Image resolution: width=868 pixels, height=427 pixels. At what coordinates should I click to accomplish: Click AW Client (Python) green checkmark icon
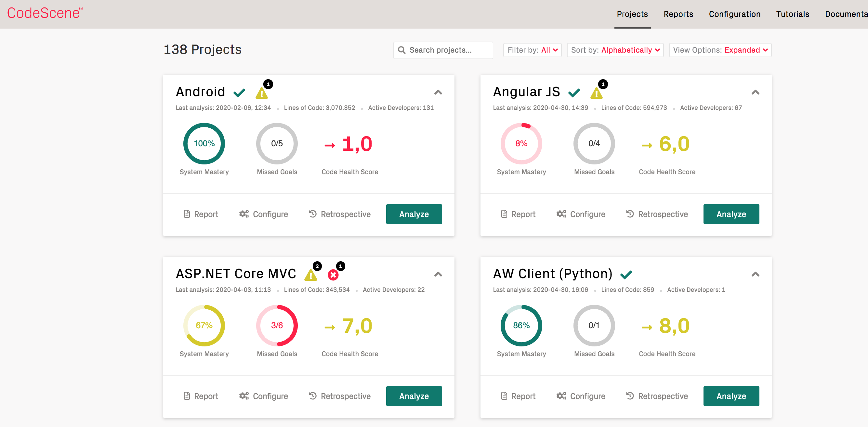point(626,275)
